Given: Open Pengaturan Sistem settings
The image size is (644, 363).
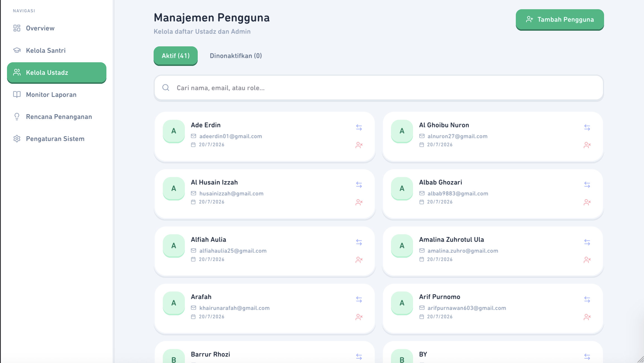Looking at the screenshot, I should (57, 139).
